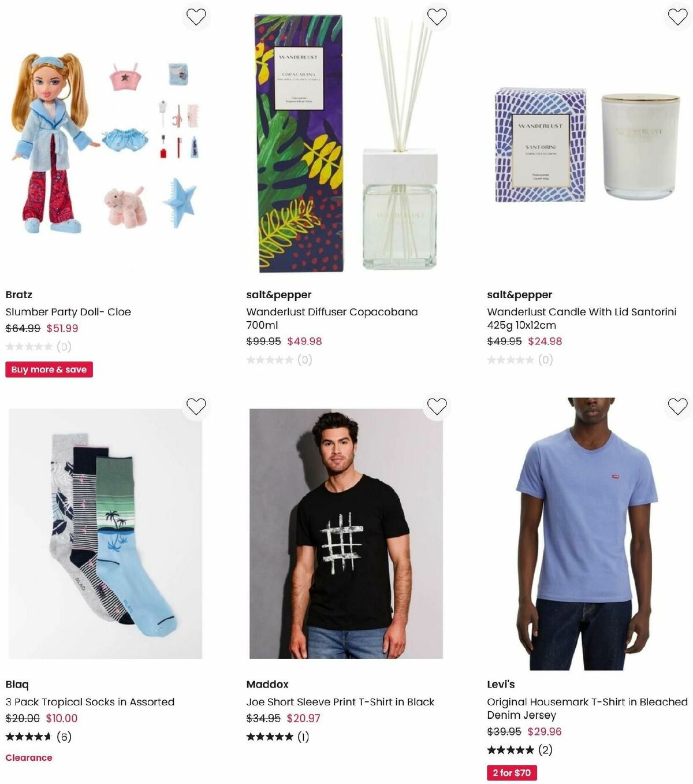Open the salt&pepper brand page
Image resolution: width=693 pixels, height=784 pixels.
280,294
